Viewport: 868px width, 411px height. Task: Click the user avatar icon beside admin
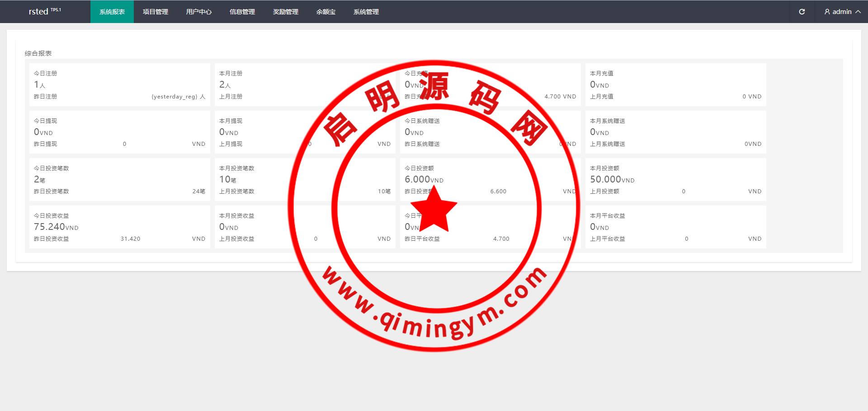827,12
